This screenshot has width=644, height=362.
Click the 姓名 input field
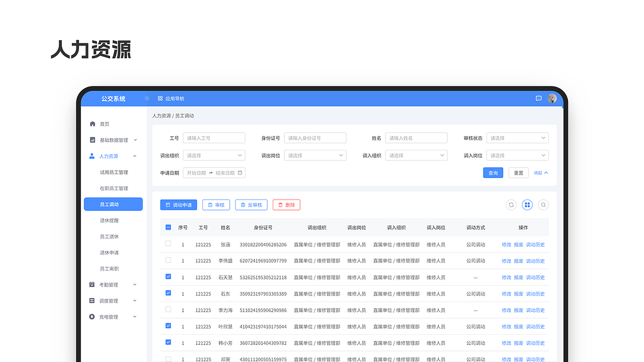pyautogui.click(x=416, y=138)
